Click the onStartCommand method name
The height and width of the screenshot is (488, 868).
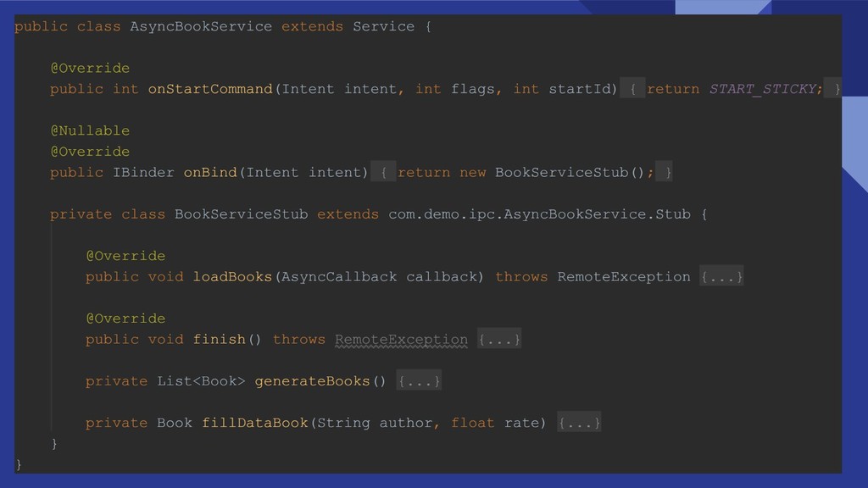point(210,89)
